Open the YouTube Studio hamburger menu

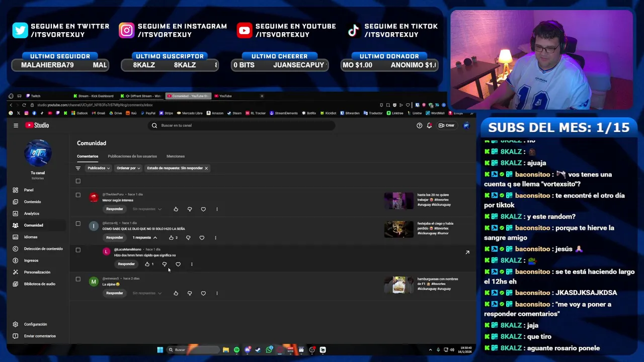click(16, 126)
